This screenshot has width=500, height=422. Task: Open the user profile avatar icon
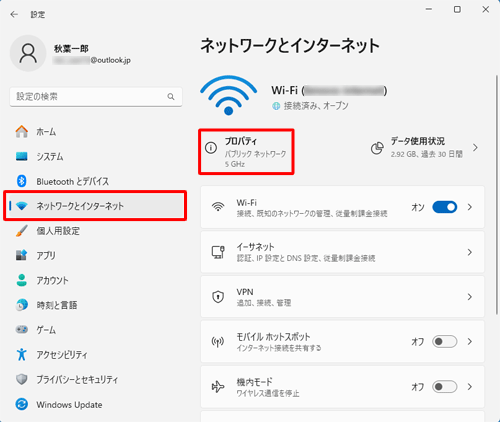pos(28,53)
